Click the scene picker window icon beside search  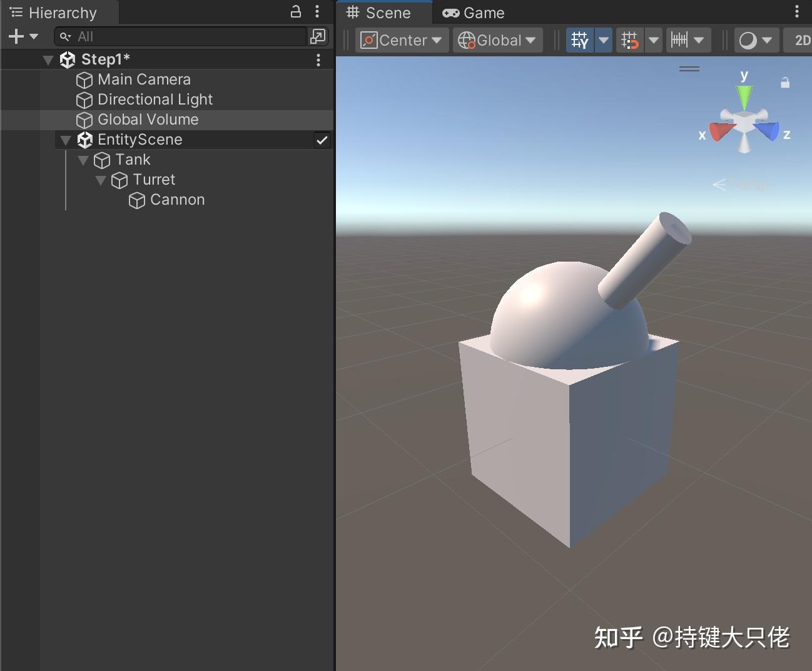318,36
